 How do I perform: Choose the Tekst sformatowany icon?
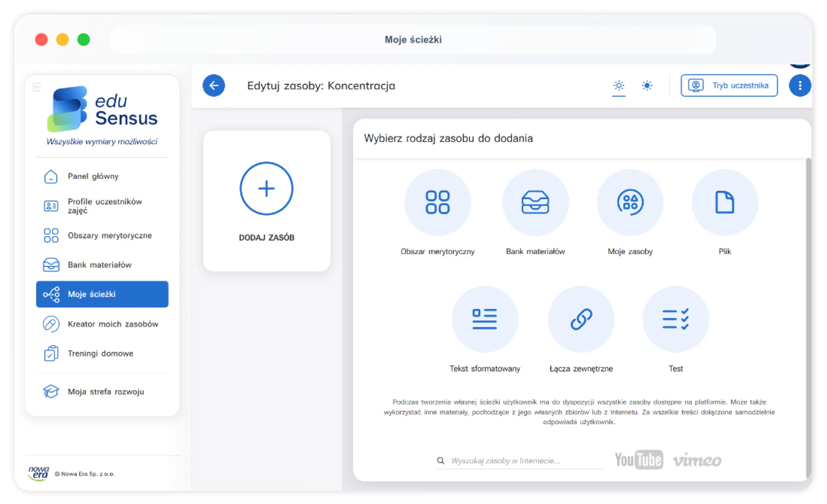(x=485, y=319)
